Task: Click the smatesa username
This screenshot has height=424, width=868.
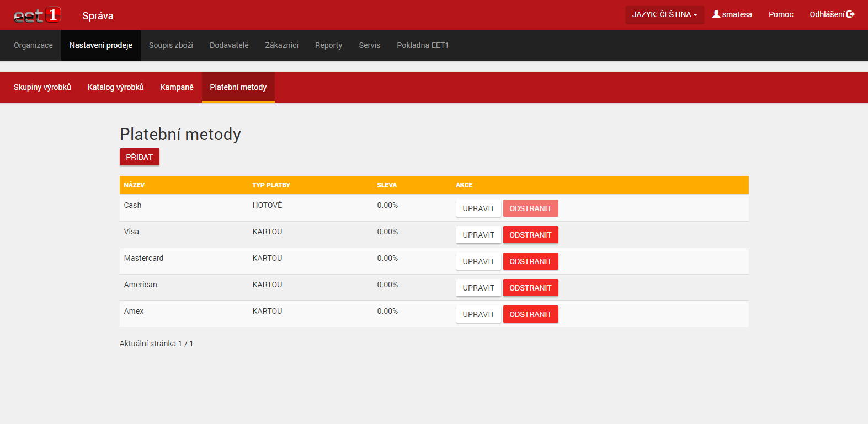Action: pos(737,14)
